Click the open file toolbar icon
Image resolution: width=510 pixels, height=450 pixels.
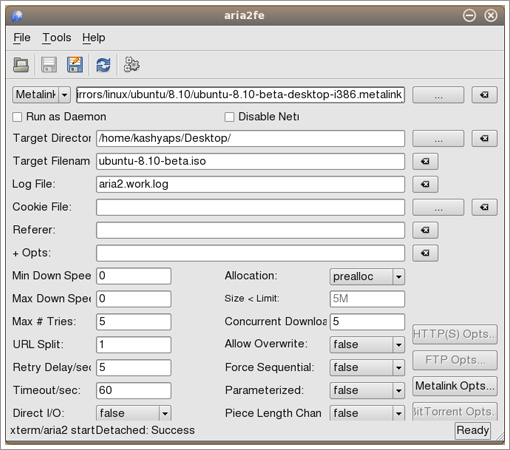pos(21,65)
